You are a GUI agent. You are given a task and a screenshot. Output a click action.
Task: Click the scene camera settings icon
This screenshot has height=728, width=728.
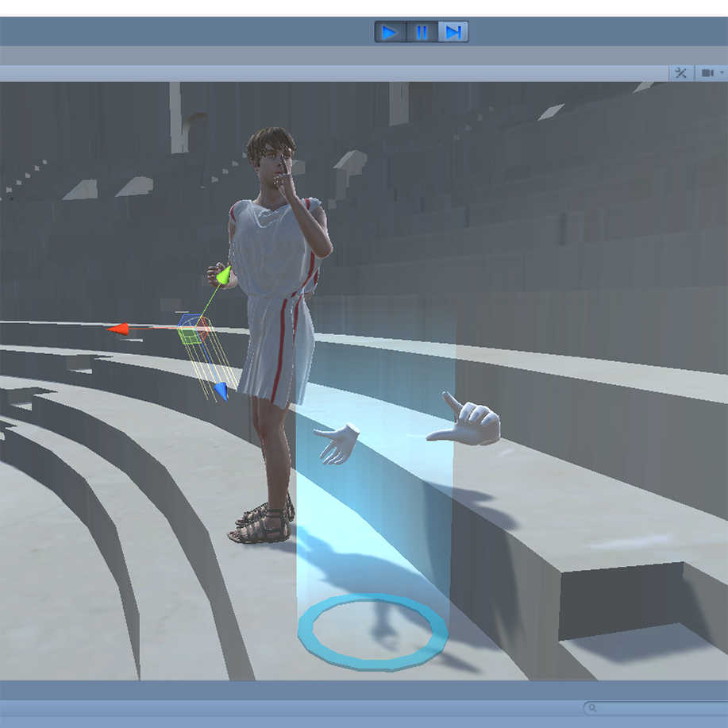click(x=706, y=73)
